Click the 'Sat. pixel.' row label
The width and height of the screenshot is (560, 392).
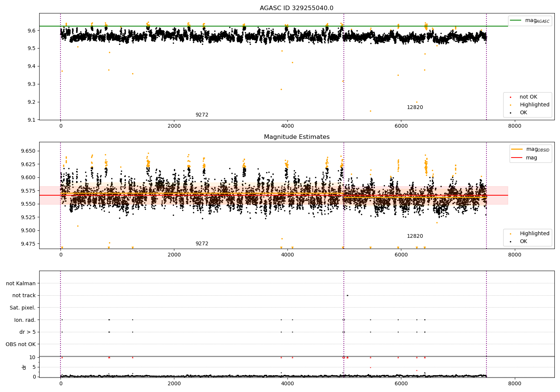coord(23,308)
